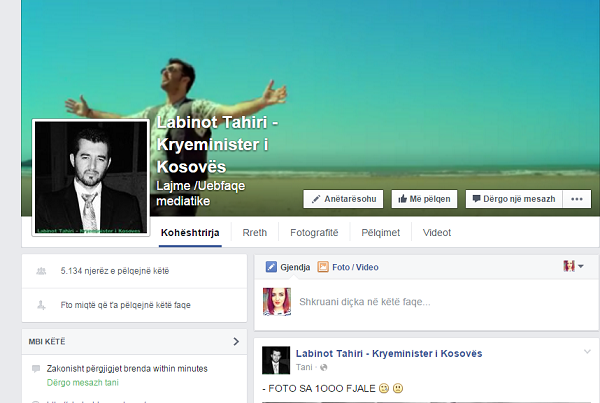Click 'Fto miqtë që t'a pëlqejnë këtë faqe'
This screenshot has height=403, width=600.
(126, 305)
